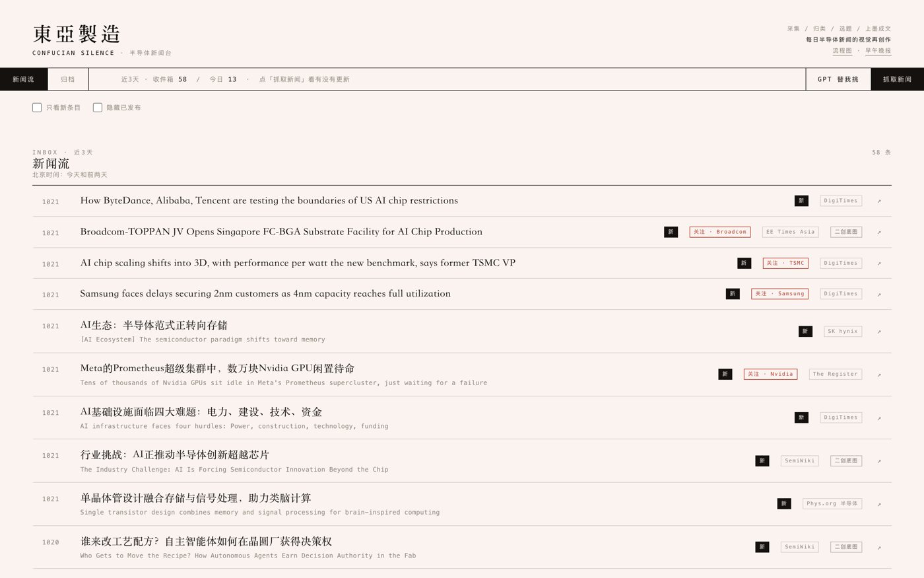This screenshot has height=578, width=924.
Task: Click 二创底图 button on Broadcom-TOPPAN row
Action: (x=846, y=232)
